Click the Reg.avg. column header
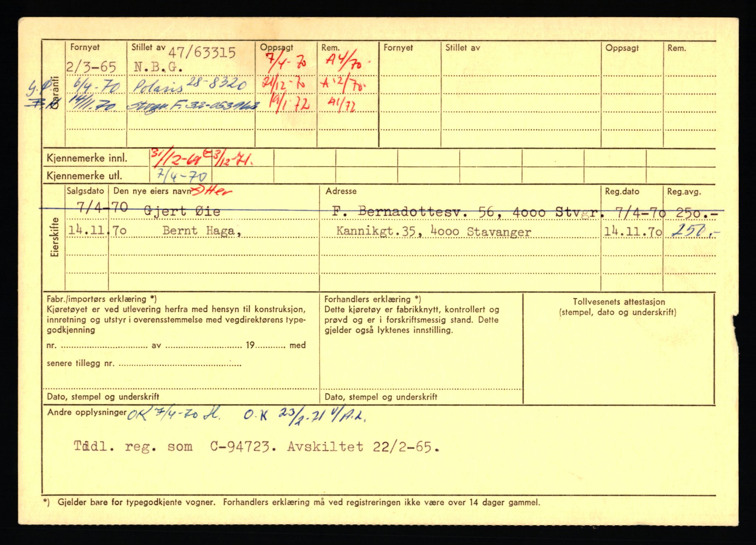This screenshot has width=756, height=545. coord(684,192)
